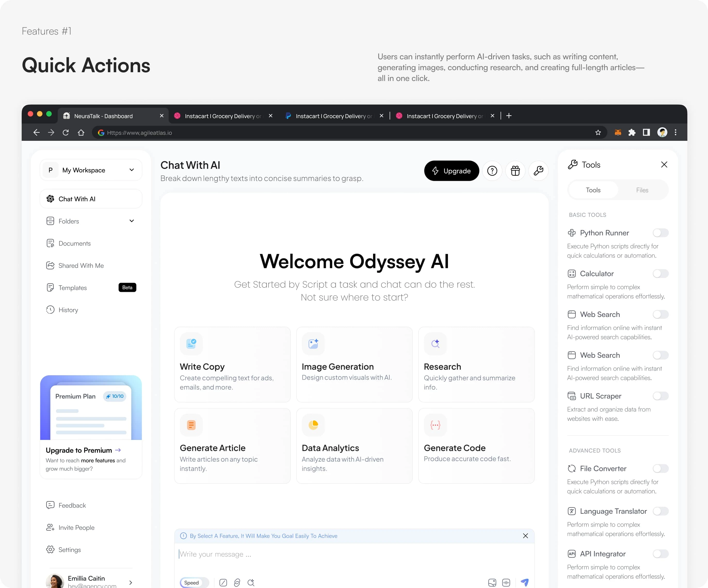Enable the Python Runner toggle
This screenshot has width=708, height=588.
(x=661, y=233)
